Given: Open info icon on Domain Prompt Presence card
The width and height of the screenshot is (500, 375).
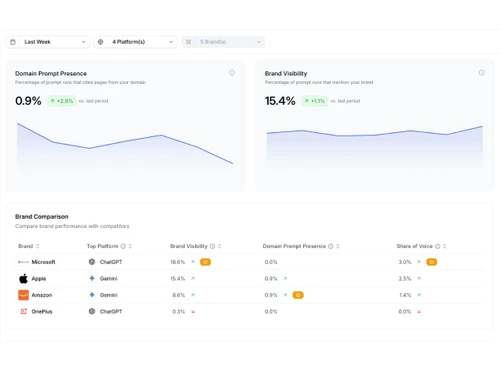Looking at the screenshot, I should click(232, 73).
